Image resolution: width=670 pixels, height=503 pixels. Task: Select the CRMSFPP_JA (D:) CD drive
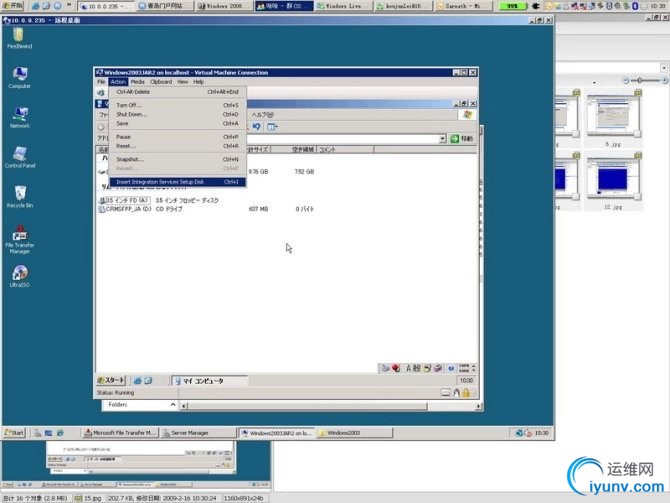pos(125,209)
